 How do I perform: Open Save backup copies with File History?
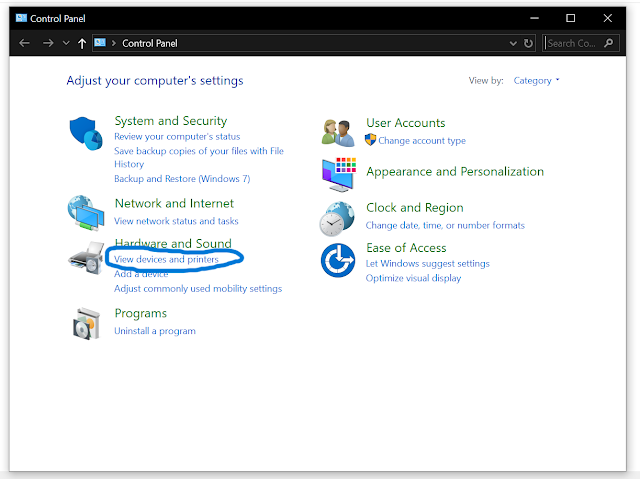[199, 157]
